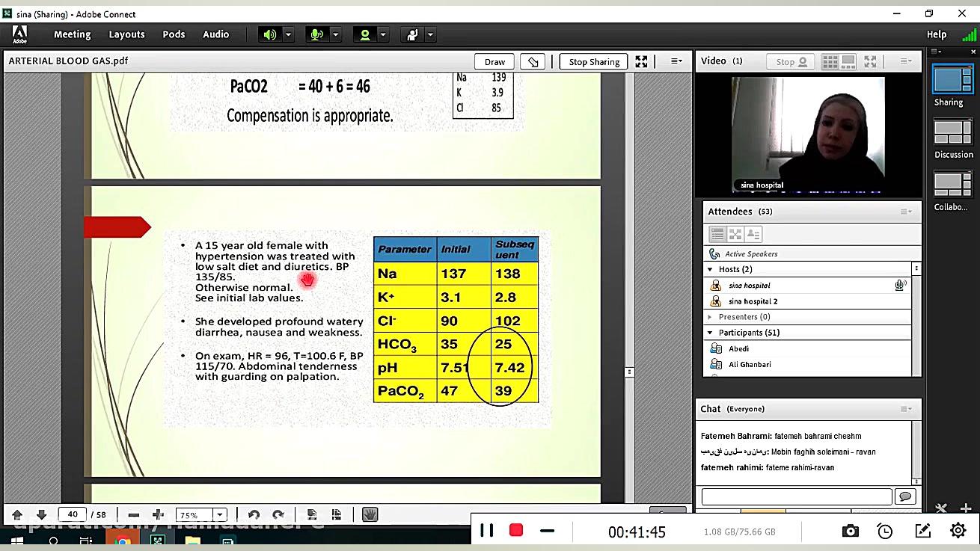Click the pointer arrow tool icon
Image resolution: width=980 pixels, height=551 pixels.
533,61
